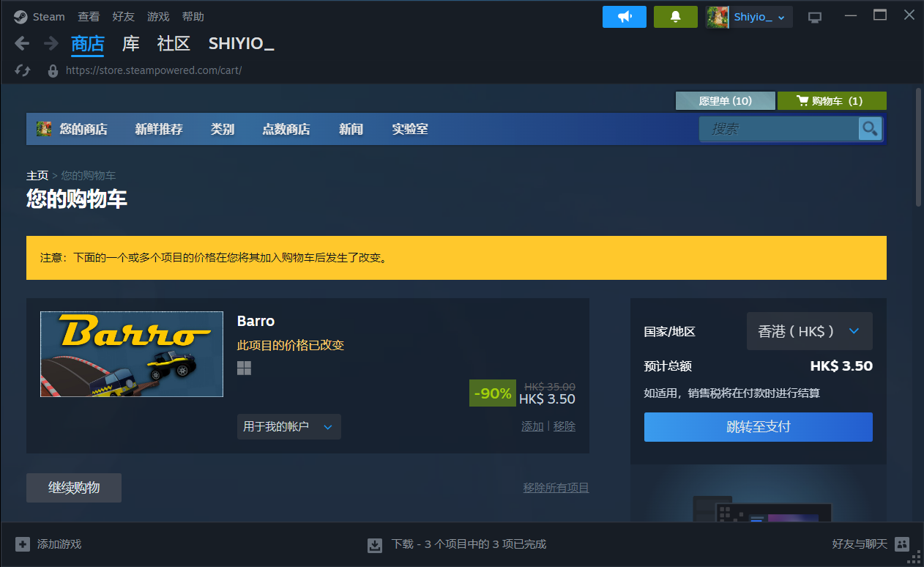Click the 跳转至支付 checkout button
The image size is (924, 567).
pyautogui.click(x=758, y=427)
